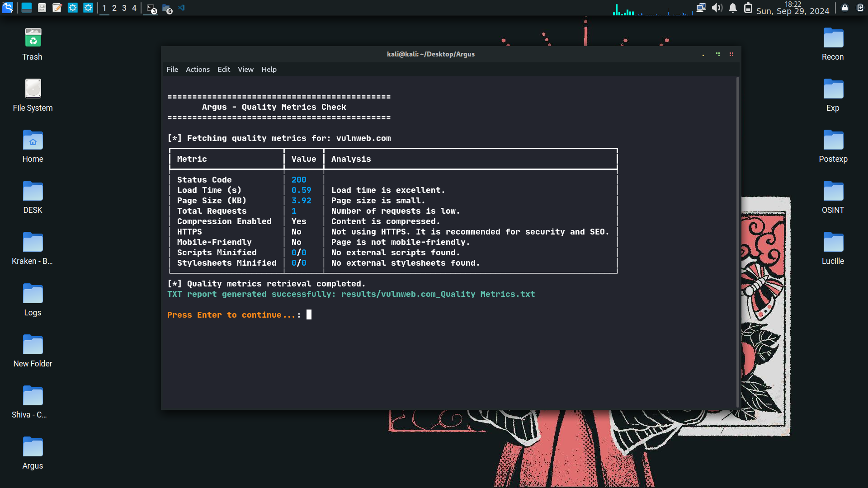Open the Kali applications menu
This screenshot has height=488, width=868.
(8, 8)
